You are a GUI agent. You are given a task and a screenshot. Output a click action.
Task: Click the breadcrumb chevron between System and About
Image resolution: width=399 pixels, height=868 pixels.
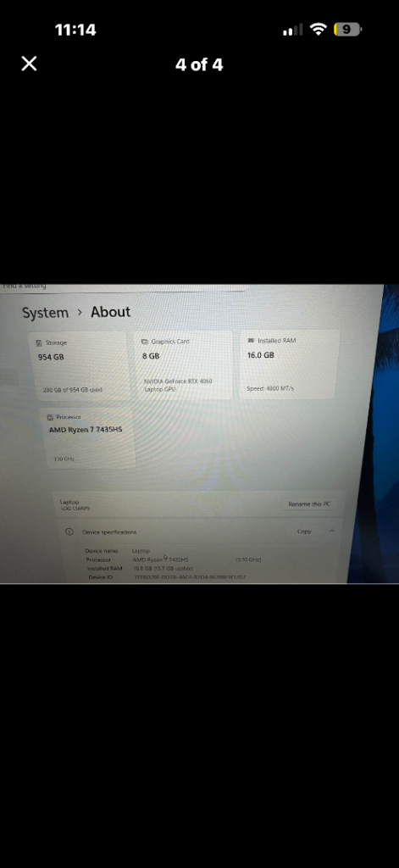(80, 312)
